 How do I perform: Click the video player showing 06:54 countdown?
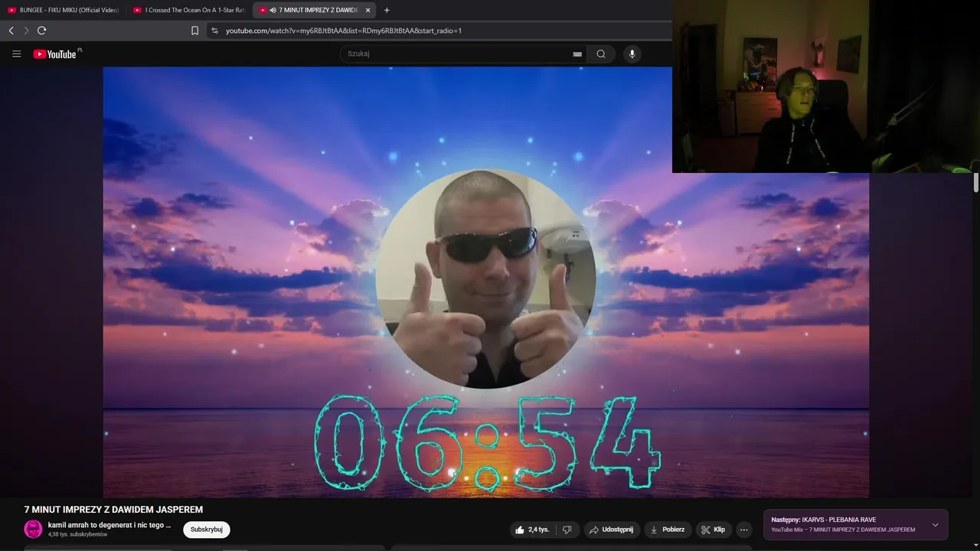[486, 282]
